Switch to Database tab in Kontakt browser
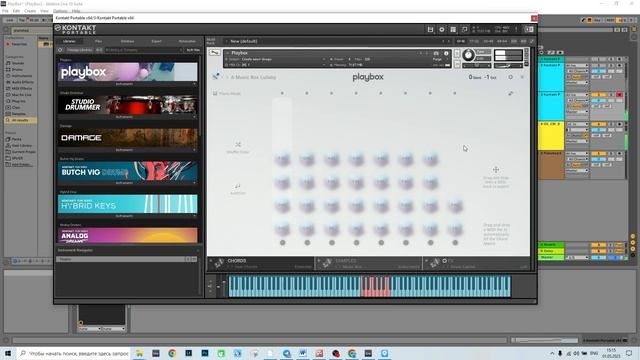The image size is (640, 360). coord(127,41)
